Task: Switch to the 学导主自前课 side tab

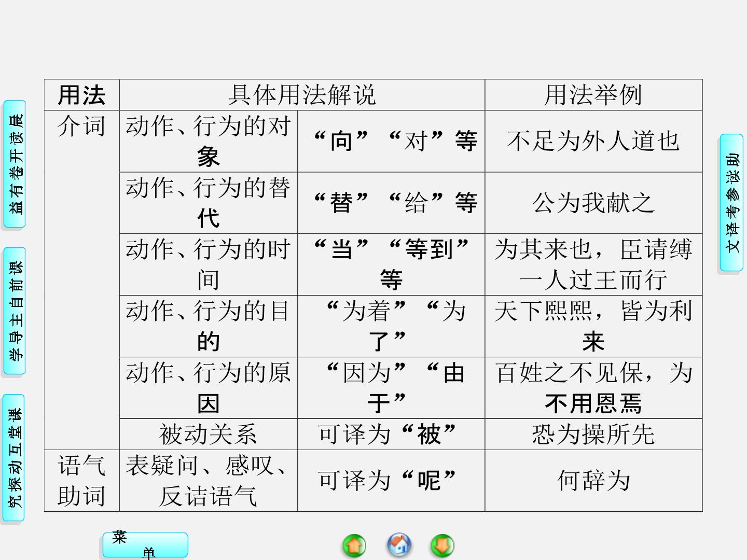Action: point(15,311)
